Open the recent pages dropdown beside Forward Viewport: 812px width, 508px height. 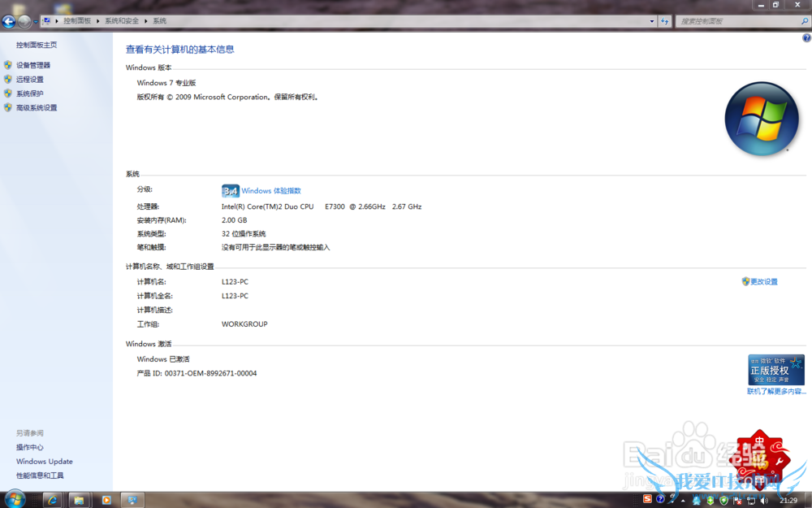pos(35,22)
